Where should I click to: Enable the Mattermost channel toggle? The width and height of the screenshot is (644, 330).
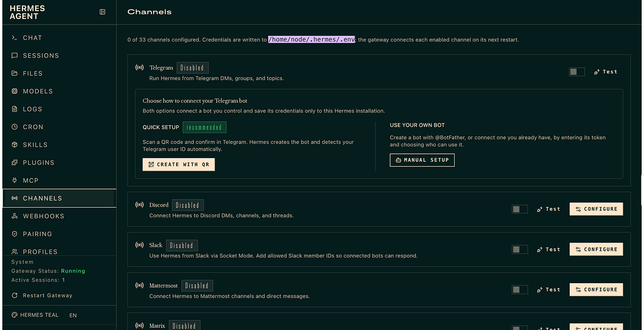(x=520, y=289)
